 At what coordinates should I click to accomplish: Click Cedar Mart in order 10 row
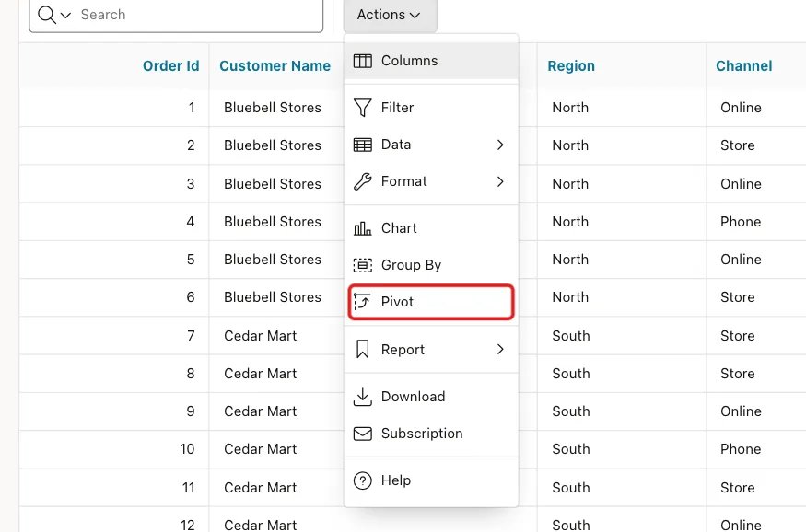[260, 449]
